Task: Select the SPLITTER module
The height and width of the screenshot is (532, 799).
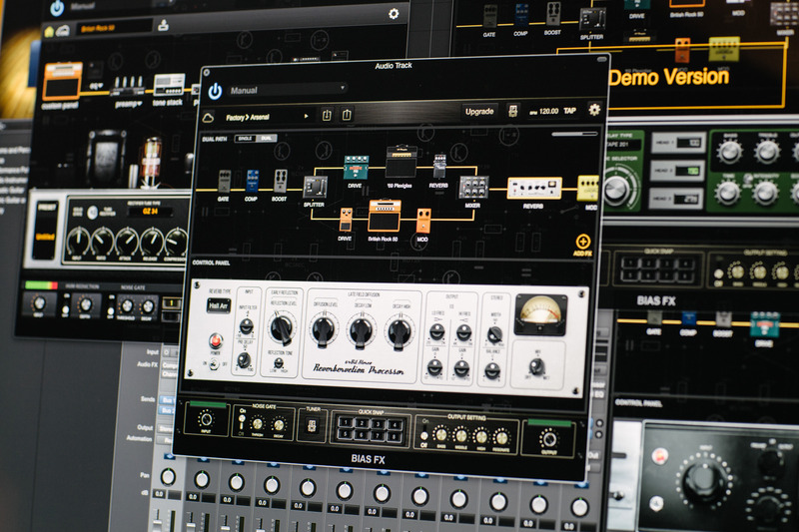Action: (x=315, y=187)
